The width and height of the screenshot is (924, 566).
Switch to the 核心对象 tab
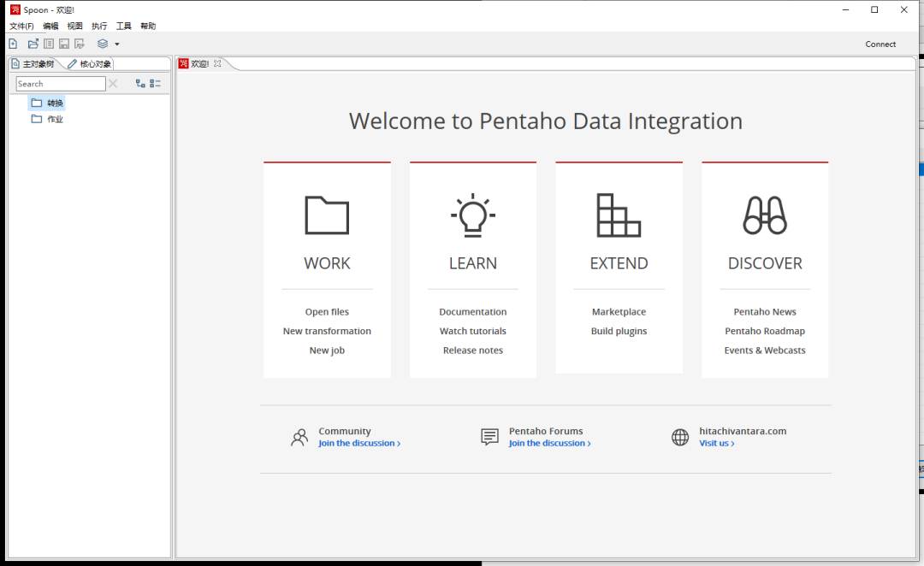(x=90, y=63)
